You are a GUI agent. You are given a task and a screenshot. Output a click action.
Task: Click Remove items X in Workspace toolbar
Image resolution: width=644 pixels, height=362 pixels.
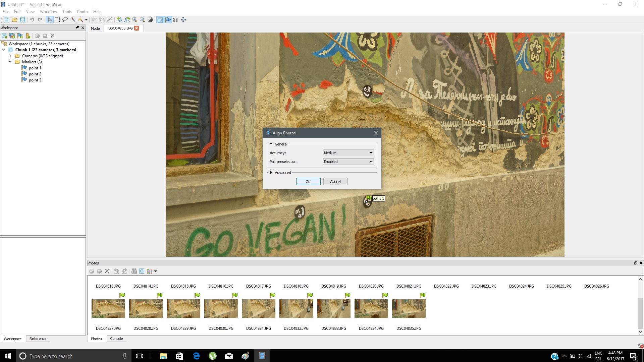53,36
